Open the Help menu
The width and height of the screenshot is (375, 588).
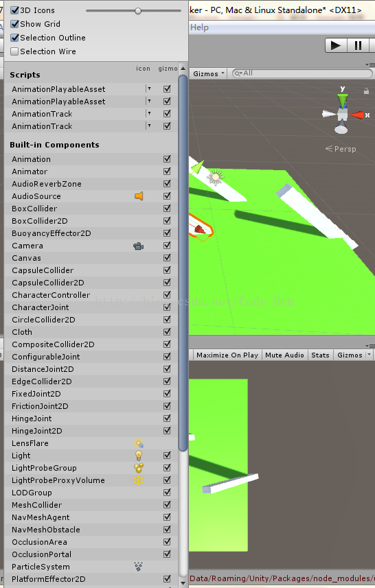199,27
